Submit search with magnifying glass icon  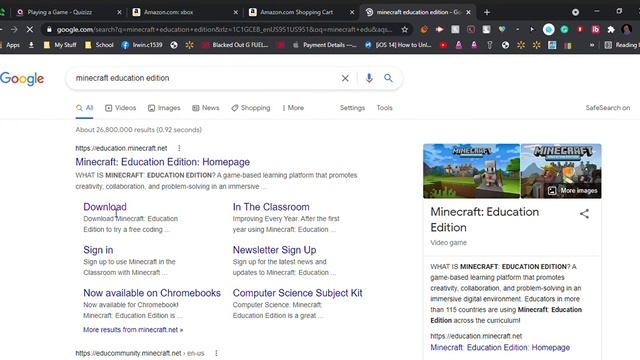[x=388, y=78]
